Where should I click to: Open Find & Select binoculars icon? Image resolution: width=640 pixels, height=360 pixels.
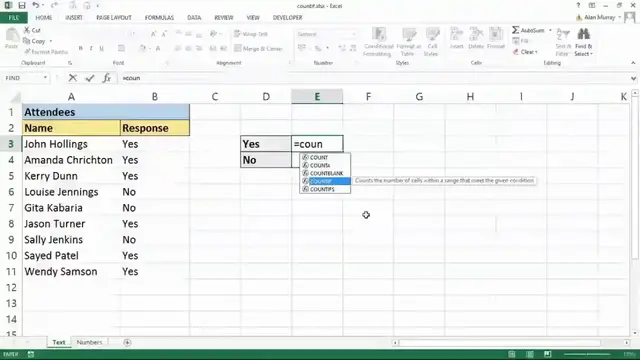tap(584, 34)
